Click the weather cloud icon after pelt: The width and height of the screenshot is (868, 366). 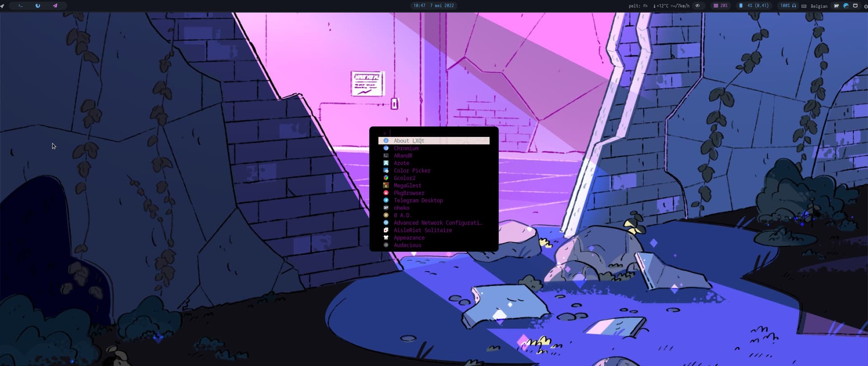click(645, 6)
